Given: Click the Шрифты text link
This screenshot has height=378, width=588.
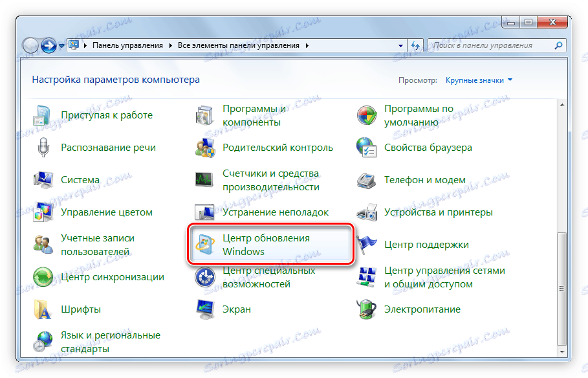Looking at the screenshot, I should tap(81, 309).
